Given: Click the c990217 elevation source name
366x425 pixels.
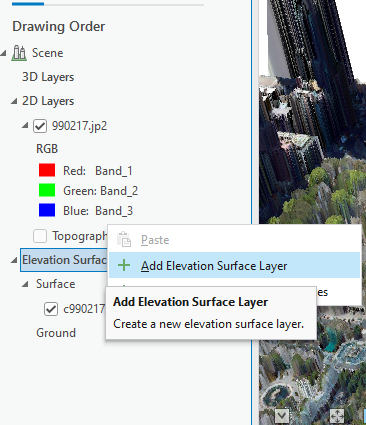Looking at the screenshot, I should click(x=84, y=309).
